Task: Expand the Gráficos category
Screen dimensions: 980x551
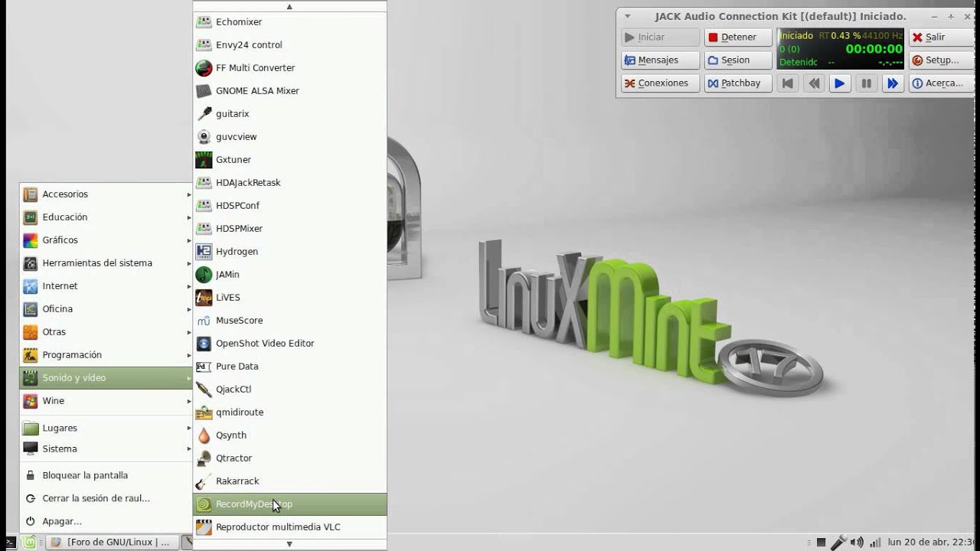Action: [106, 240]
